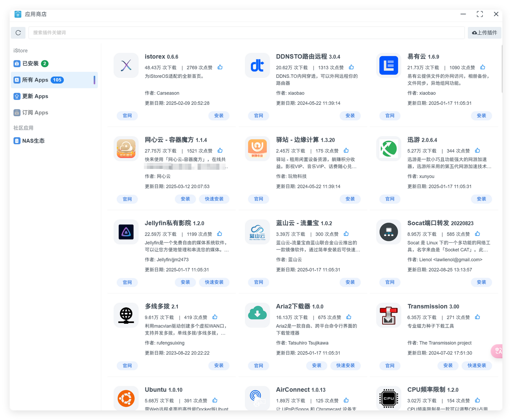
Task: Install the 迅游 app
Action: (x=481, y=199)
